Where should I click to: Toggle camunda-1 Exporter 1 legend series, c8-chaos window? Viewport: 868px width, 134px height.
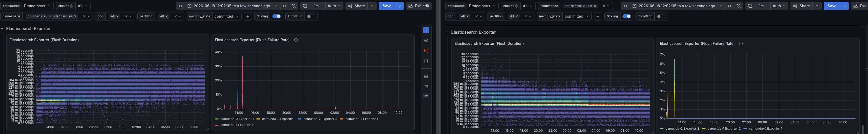[x=359, y=119]
